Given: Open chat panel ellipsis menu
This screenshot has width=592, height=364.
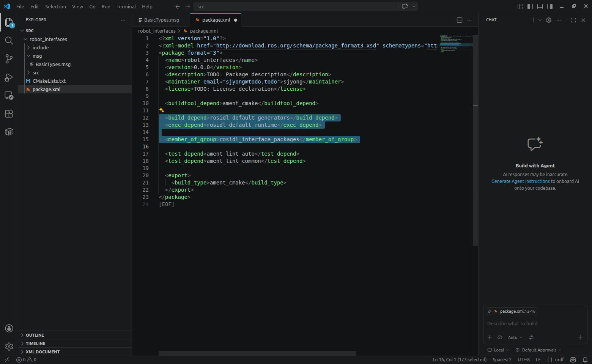Looking at the screenshot, I should (559, 20).
